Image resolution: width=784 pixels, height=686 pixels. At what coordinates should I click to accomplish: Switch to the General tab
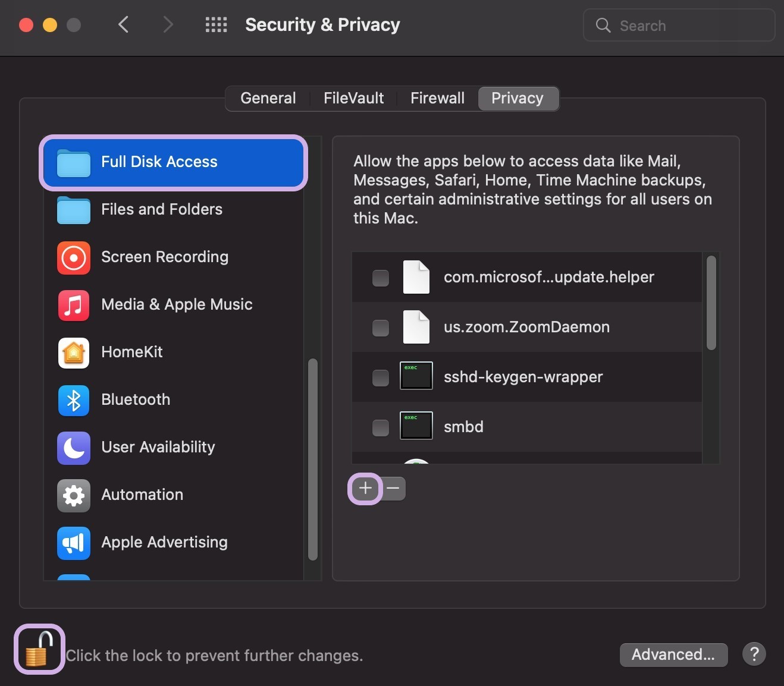tap(268, 98)
